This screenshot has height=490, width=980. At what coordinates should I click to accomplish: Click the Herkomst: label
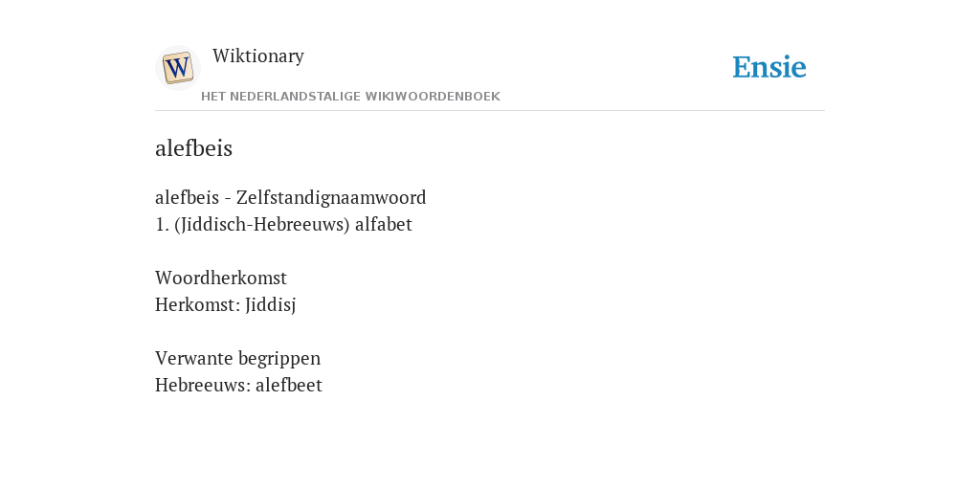(x=197, y=304)
